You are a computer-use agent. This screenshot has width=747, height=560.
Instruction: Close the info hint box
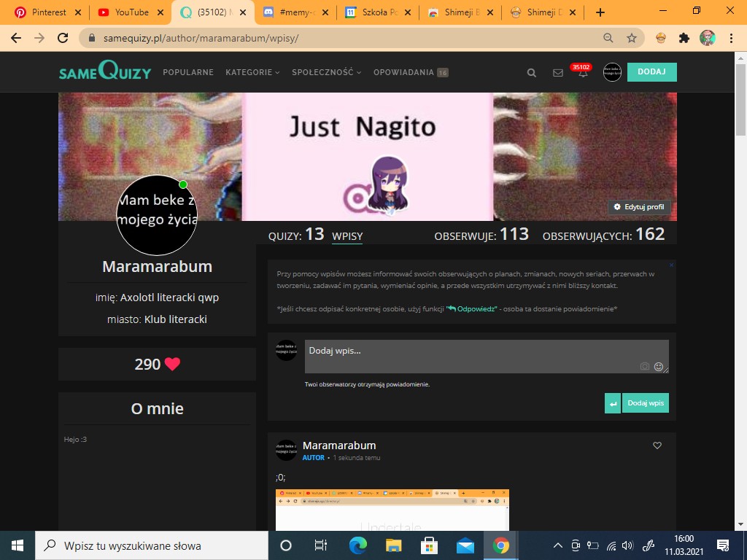click(671, 265)
